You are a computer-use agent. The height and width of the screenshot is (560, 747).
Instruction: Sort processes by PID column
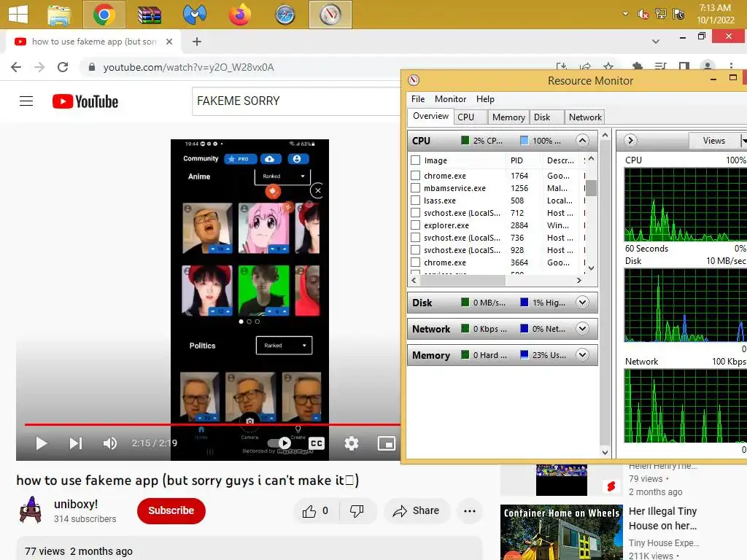pos(524,160)
